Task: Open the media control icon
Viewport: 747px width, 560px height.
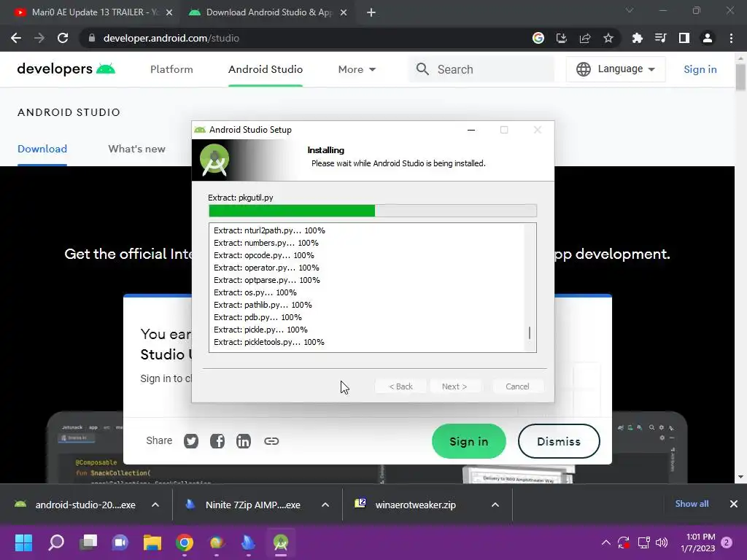Action: click(660, 38)
